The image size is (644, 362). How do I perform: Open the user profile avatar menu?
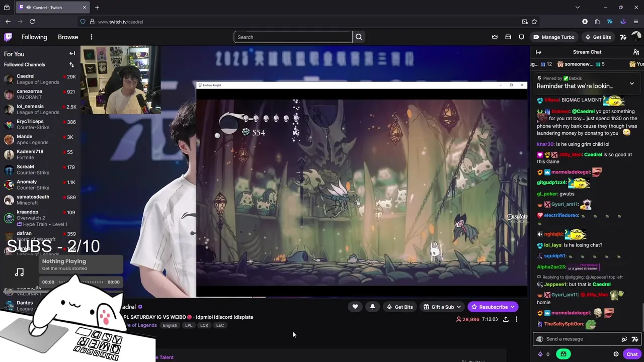636,37
